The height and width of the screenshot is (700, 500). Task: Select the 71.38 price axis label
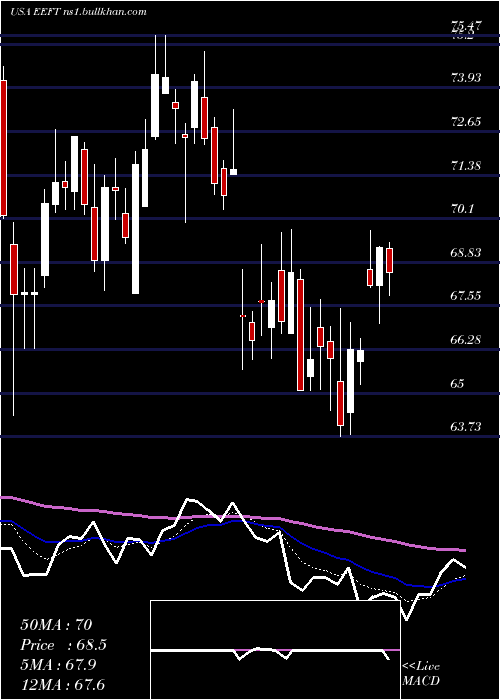(x=466, y=166)
